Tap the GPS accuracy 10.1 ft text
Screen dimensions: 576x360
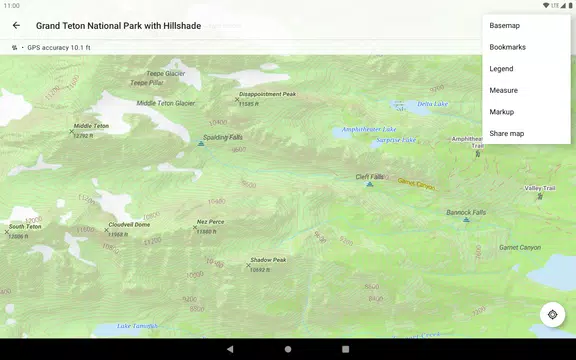[x=59, y=47]
